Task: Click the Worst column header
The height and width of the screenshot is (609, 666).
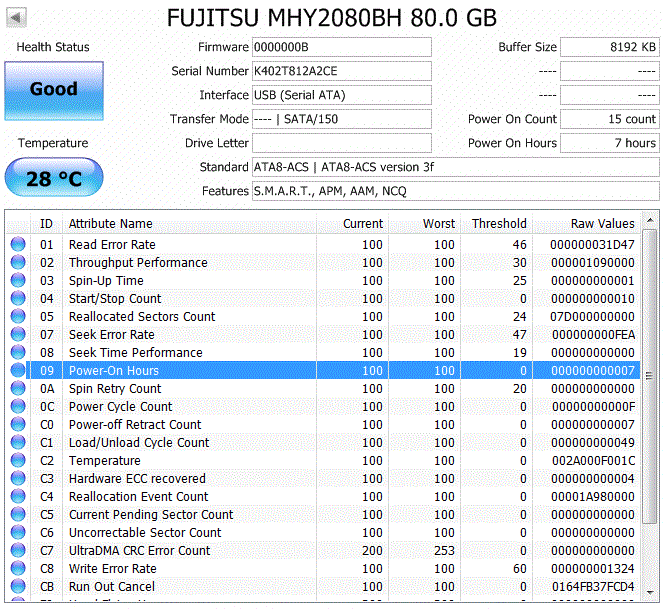Action: click(x=424, y=223)
